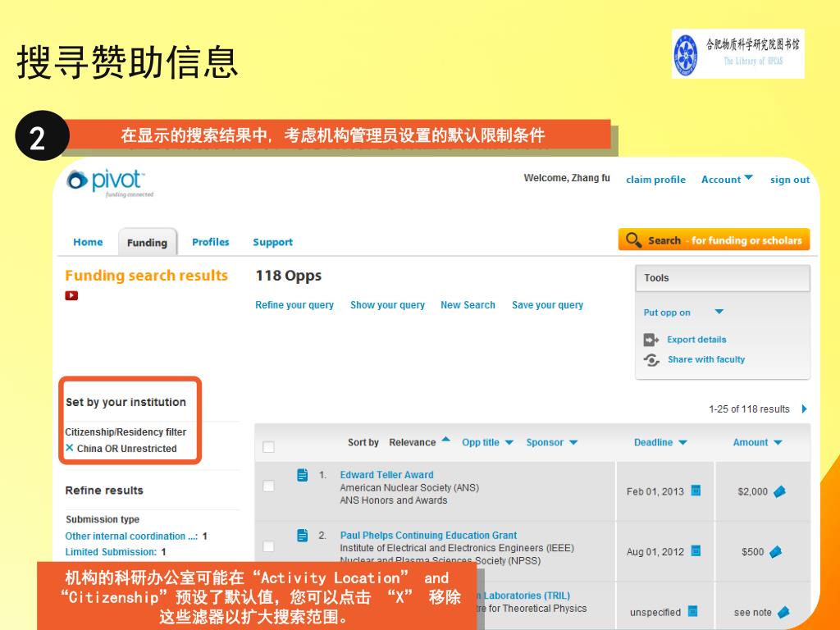
Task: Click the $2,000 amount value
Action: click(x=753, y=491)
